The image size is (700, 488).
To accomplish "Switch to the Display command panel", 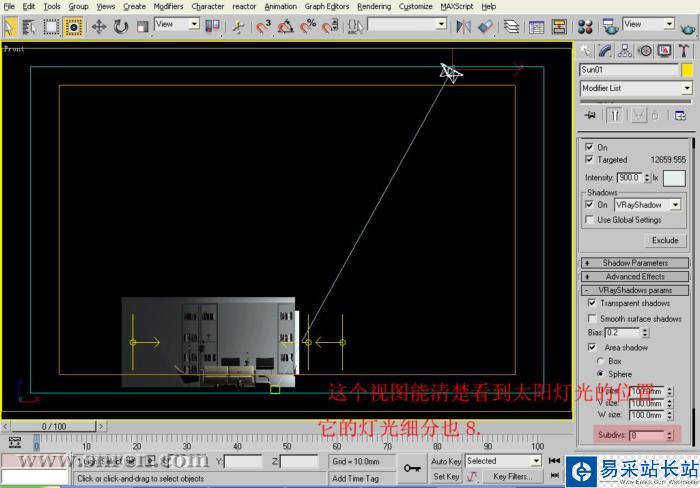I will tap(664, 51).
